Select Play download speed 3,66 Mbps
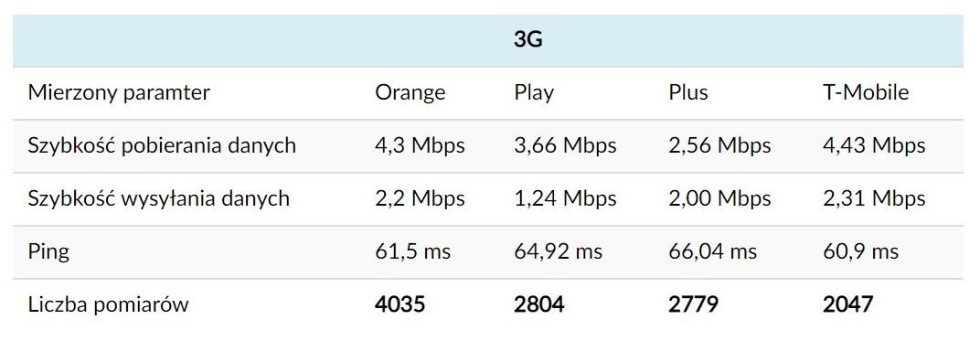The height and width of the screenshot is (362, 980). click(x=565, y=145)
